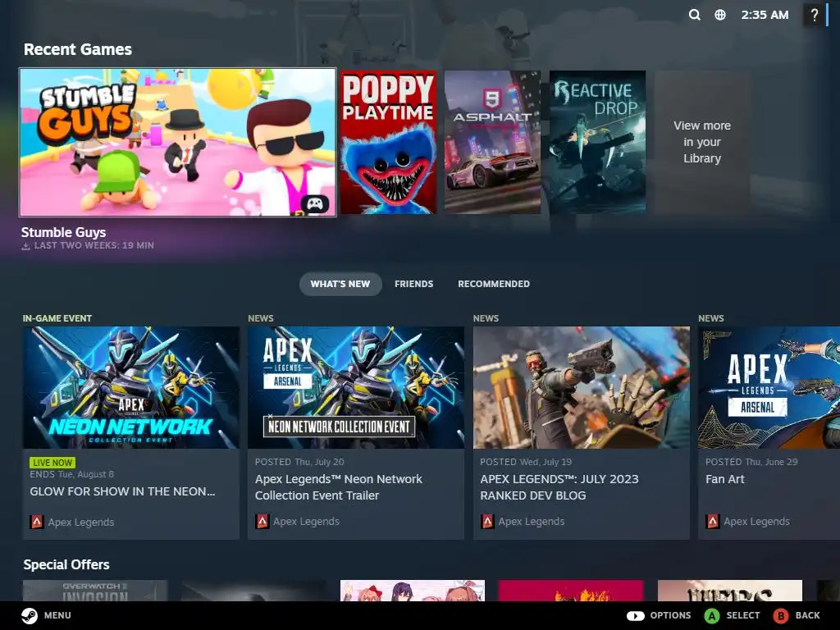840x630 pixels.
Task: Click the Options controller button glyph
Action: [636, 615]
